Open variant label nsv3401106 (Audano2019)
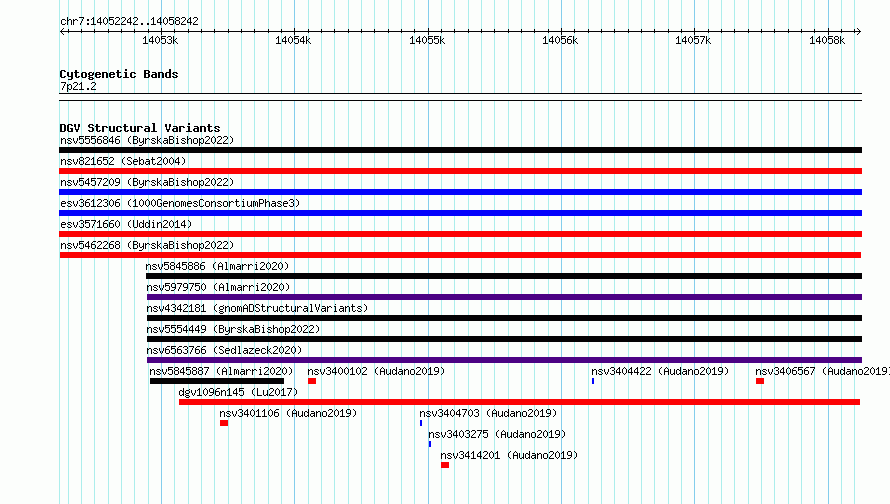Screen dimensions: 890x504 tap(288, 413)
